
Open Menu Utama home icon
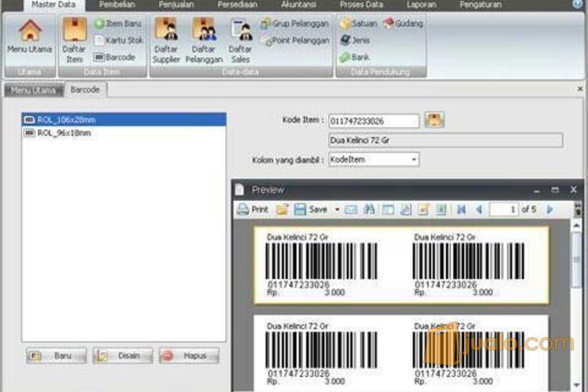coord(30,36)
